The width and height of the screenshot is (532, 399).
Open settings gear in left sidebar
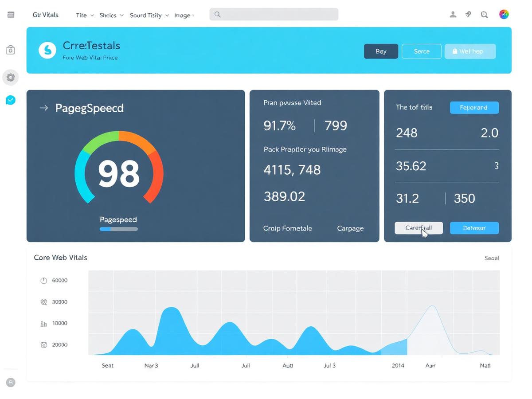(x=11, y=78)
